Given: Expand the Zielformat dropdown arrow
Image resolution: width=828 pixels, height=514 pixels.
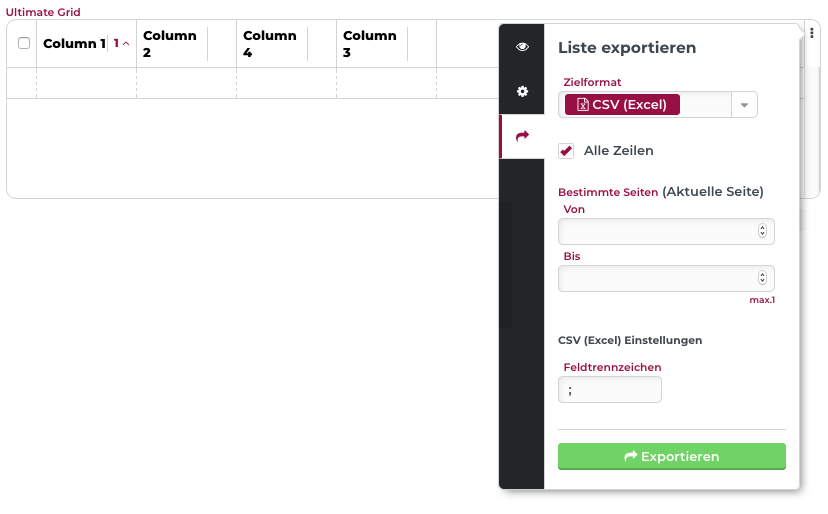Looking at the screenshot, I should [745, 105].
